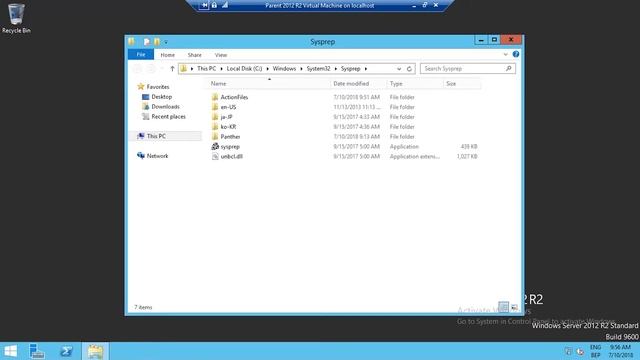
Task: Sort by Type column header
Action: coord(414,84)
